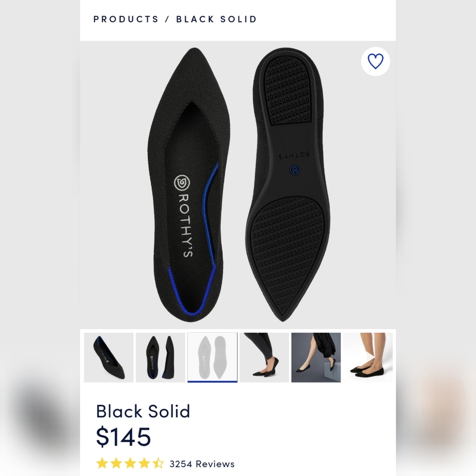Click the $145 price text
The image size is (476, 476).
tap(123, 436)
